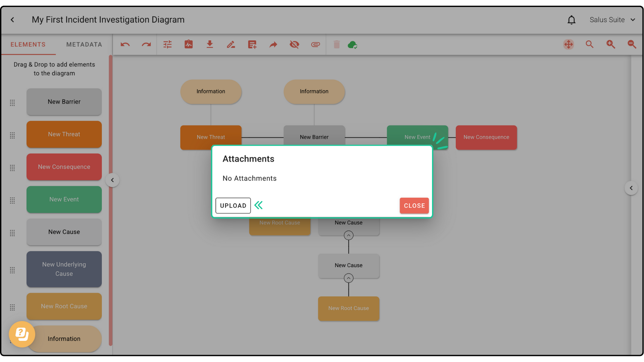644x362 pixels.
Task: Open the notifications bell
Action: [571, 20]
